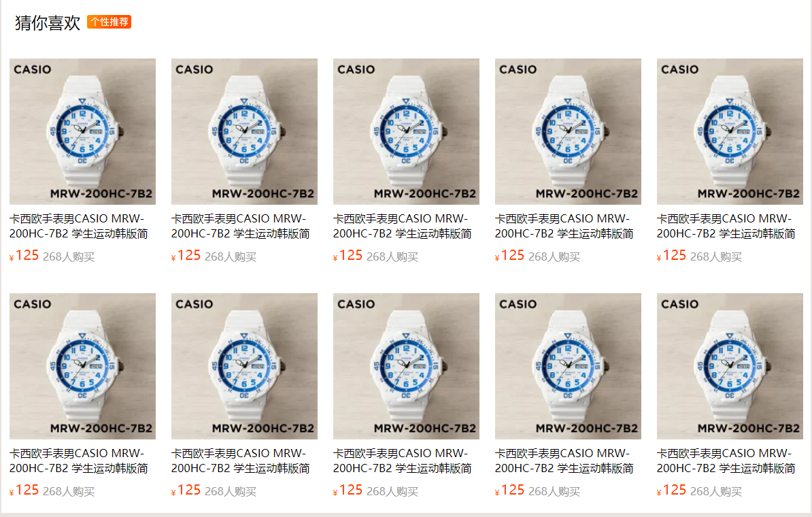Click 268人购买 text under third bottom-row watch

coord(392,491)
